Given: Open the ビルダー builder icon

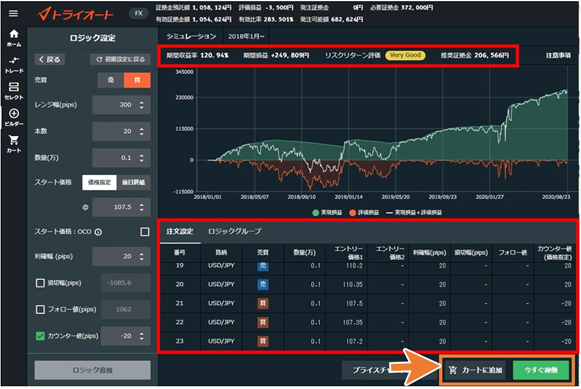Looking at the screenshot, I should coord(14,117).
